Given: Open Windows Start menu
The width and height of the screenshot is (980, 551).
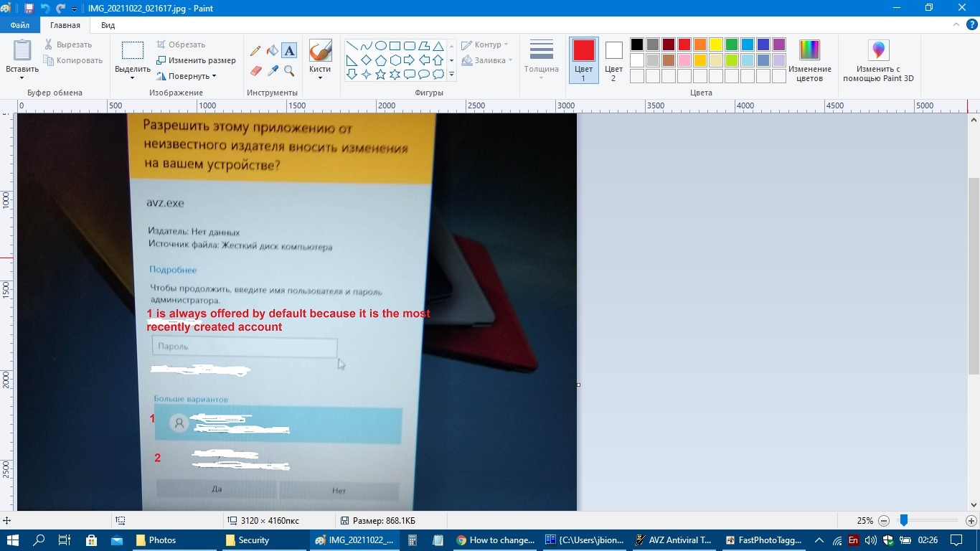Looking at the screenshot, I should (12, 540).
